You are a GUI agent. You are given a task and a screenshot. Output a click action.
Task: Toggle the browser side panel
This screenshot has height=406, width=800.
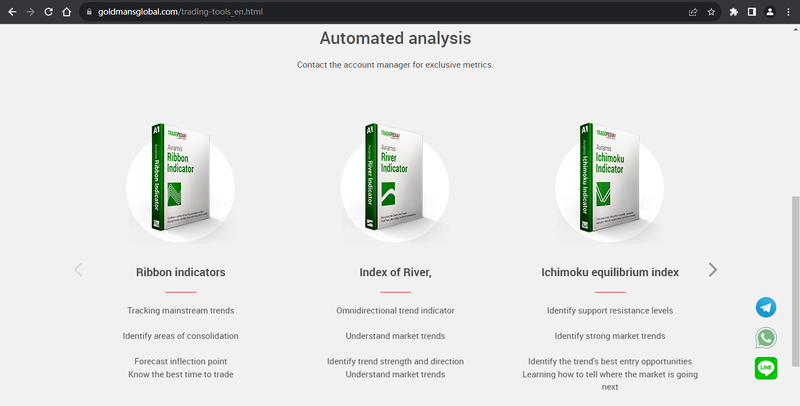pyautogui.click(x=752, y=12)
